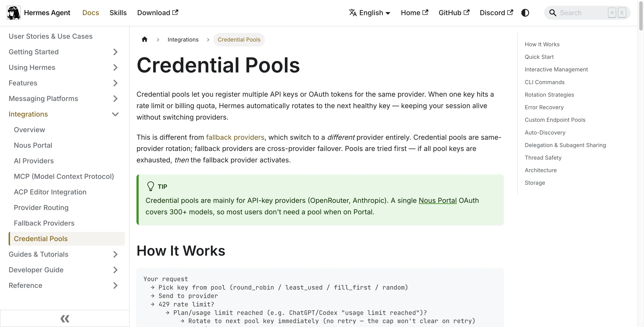Open the Overview sidebar page
644x327 pixels.
coord(29,130)
